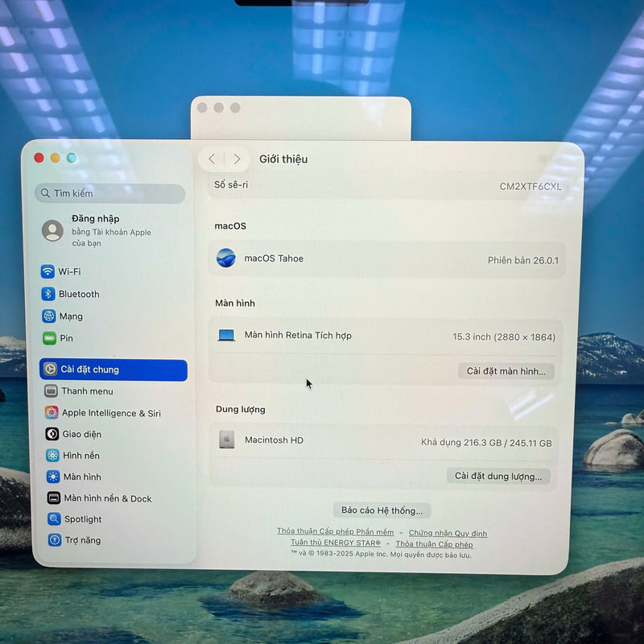Click Báo cáo Hệ thống... button
The height and width of the screenshot is (644, 644).
[382, 510]
